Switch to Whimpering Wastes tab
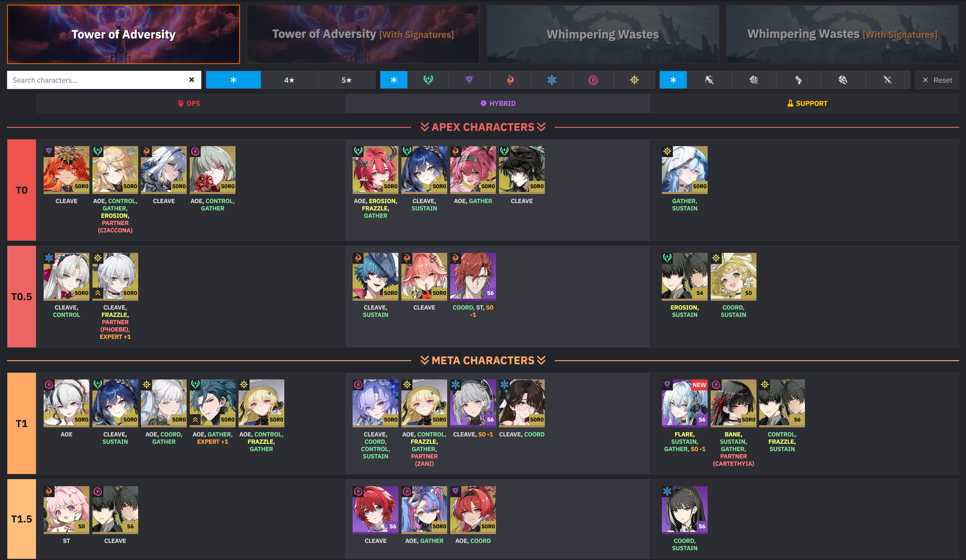 603,34
